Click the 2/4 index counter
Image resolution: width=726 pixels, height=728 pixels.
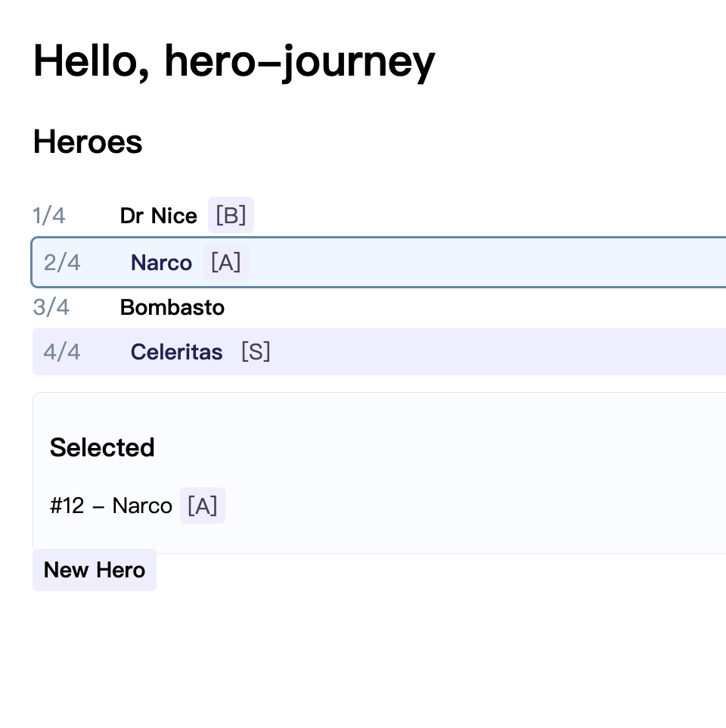pyautogui.click(x=62, y=263)
